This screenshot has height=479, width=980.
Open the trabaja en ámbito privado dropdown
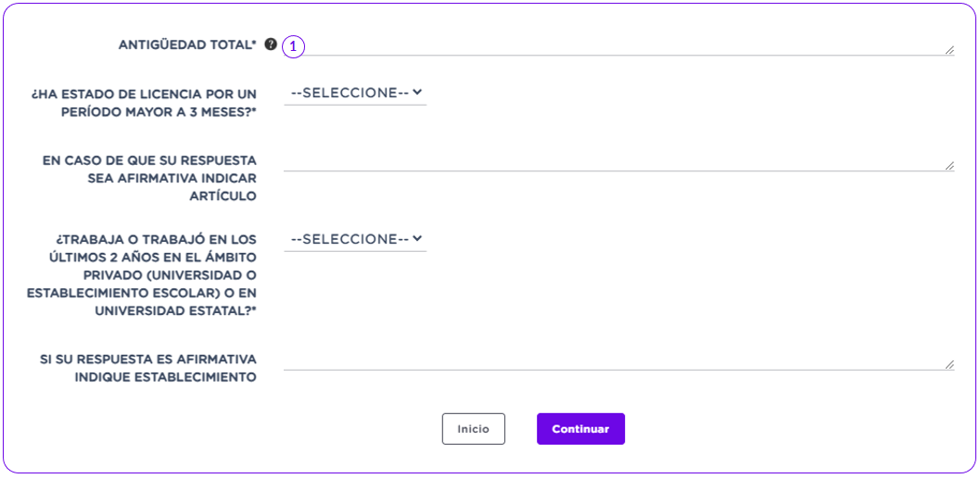355,239
